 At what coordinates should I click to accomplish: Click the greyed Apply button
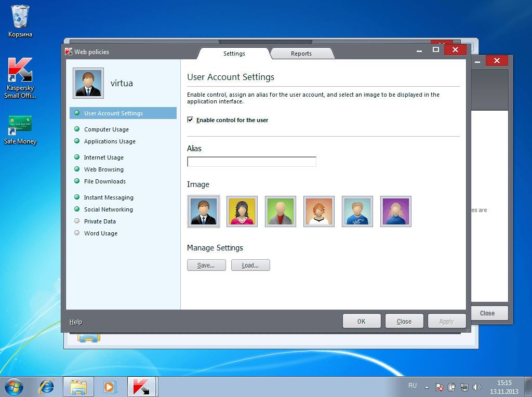pyautogui.click(x=446, y=321)
